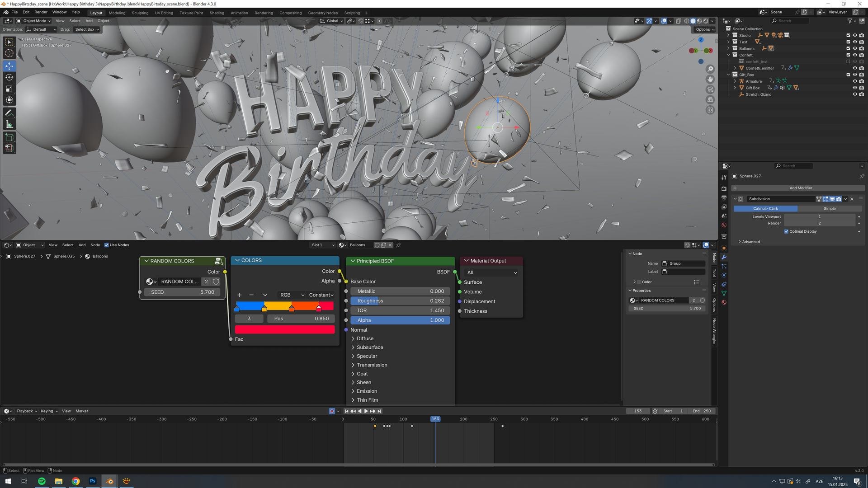Image resolution: width=868 pixels, height=488 pixels.
Task: Switch to the Geometry Nodes workspace
Action: click(323, 13)
